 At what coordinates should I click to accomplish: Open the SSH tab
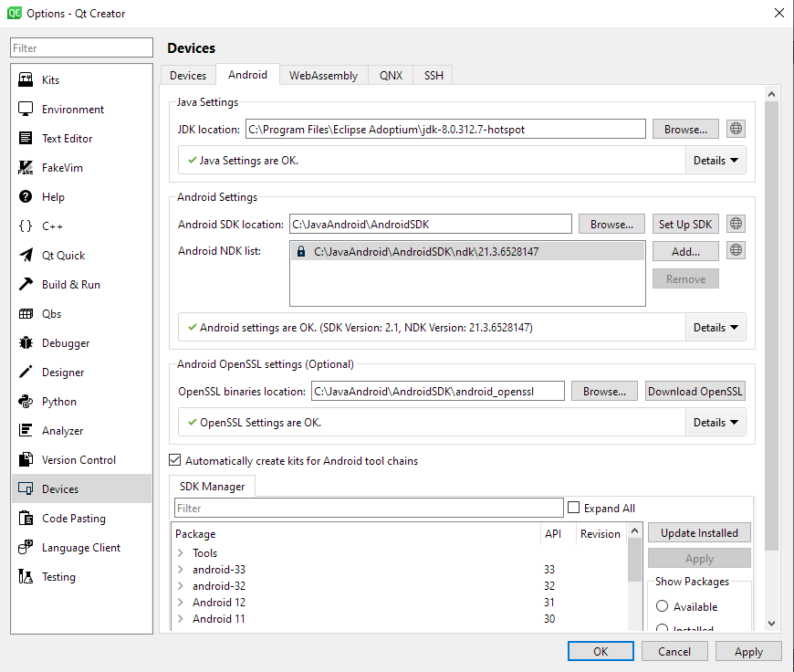(x=434, y=76)
